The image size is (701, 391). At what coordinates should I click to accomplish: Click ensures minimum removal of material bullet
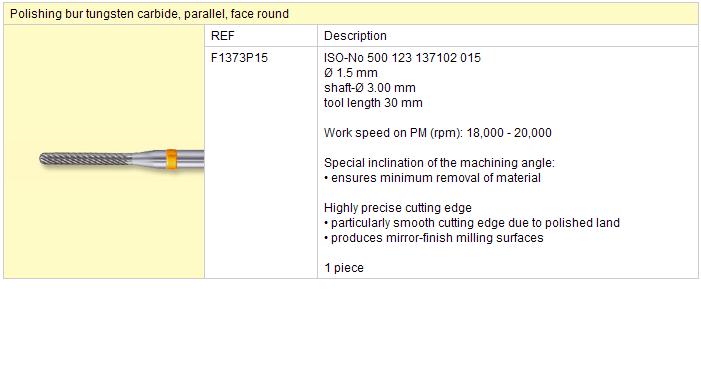pos(432,178)
